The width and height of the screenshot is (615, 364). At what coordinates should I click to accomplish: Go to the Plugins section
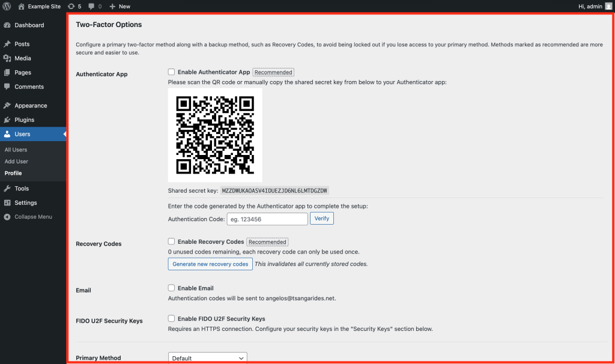tap(24, 120)
